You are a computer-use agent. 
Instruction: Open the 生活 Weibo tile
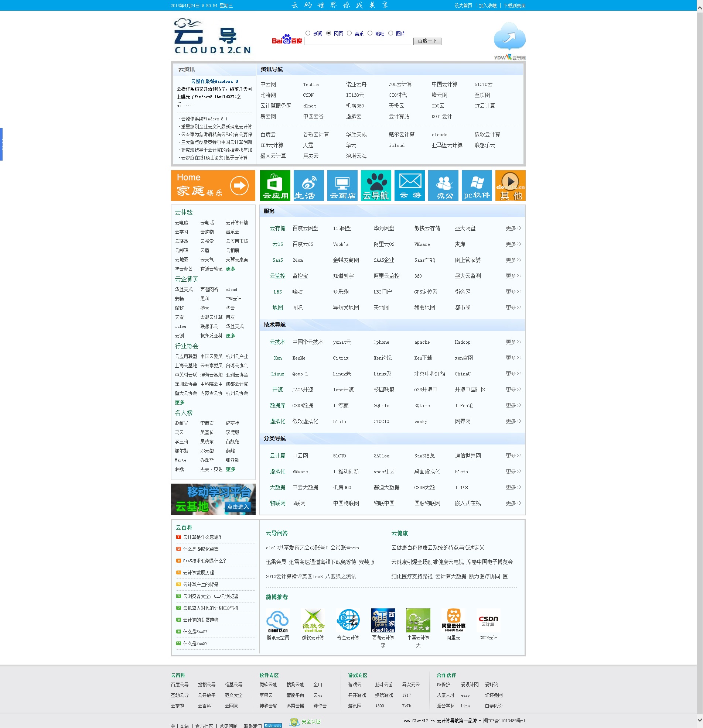[x=308, y=185]
